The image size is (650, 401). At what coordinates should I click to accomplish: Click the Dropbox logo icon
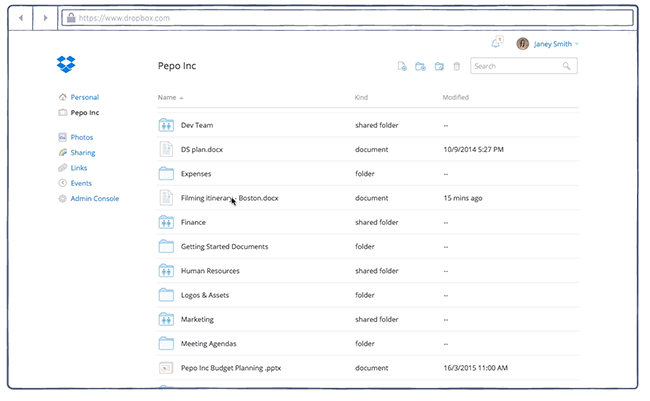pos(66,65)
